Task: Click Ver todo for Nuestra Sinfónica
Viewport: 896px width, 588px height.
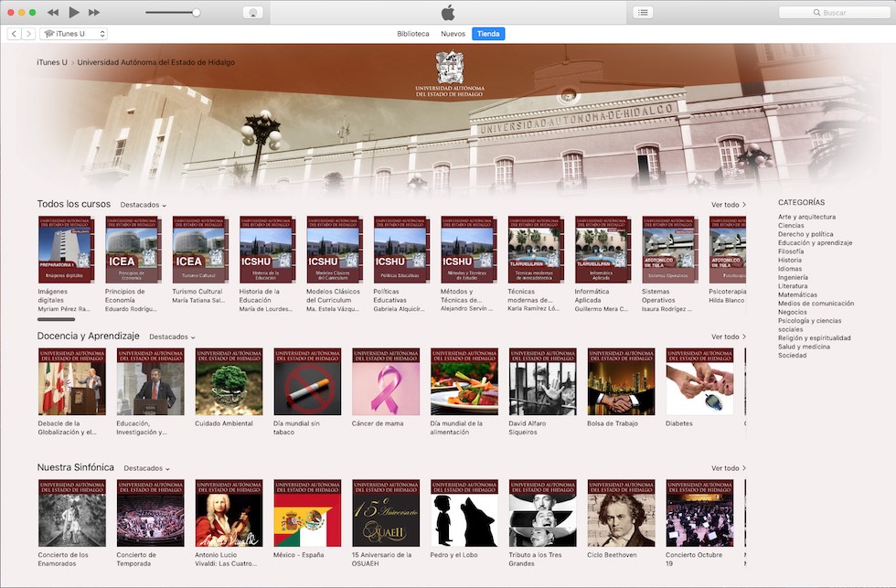Action: coord(729,468)
